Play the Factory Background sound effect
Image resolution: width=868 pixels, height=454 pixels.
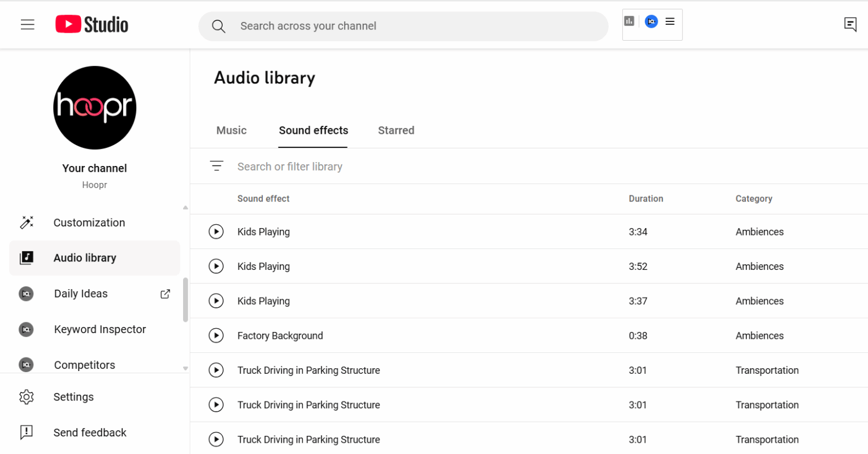tap(216, 335)
